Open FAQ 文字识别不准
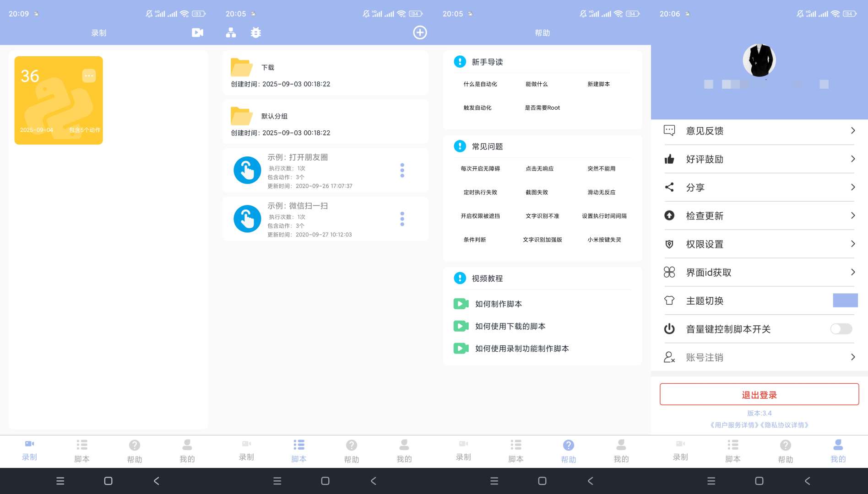This screenshot has width=868, height=494. pyautogui.click(x=542, y=216)
